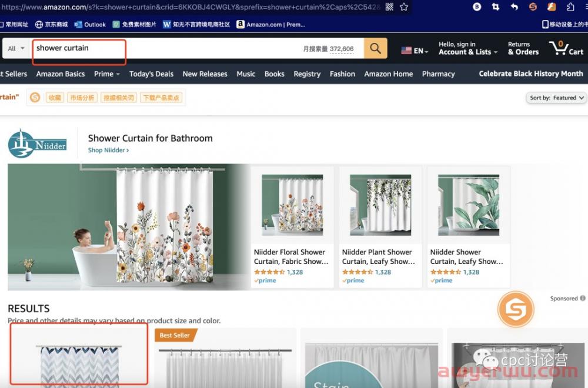Screen dimensions: 588x388
Task: Open the Sort by: Featured dropdown
Action: click(556, 98)
